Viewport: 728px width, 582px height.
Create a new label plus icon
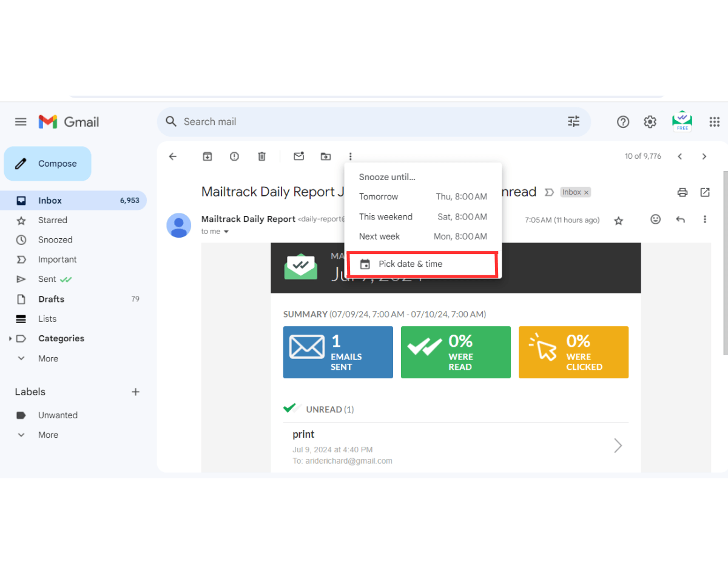pos(136,392)
